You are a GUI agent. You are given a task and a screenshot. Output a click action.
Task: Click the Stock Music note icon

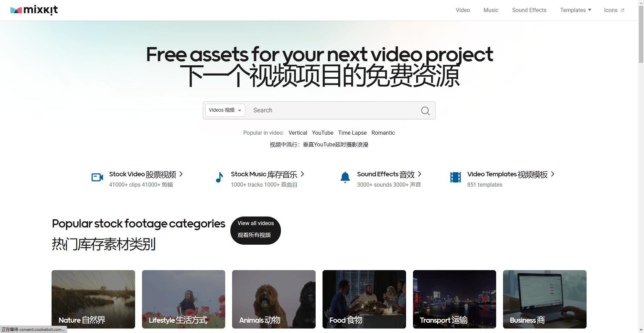pos(219,177)
